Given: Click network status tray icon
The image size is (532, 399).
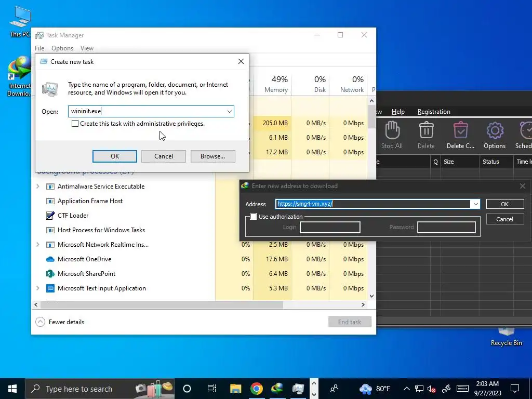Looking at the screenshot, I should tap(419, 389).
